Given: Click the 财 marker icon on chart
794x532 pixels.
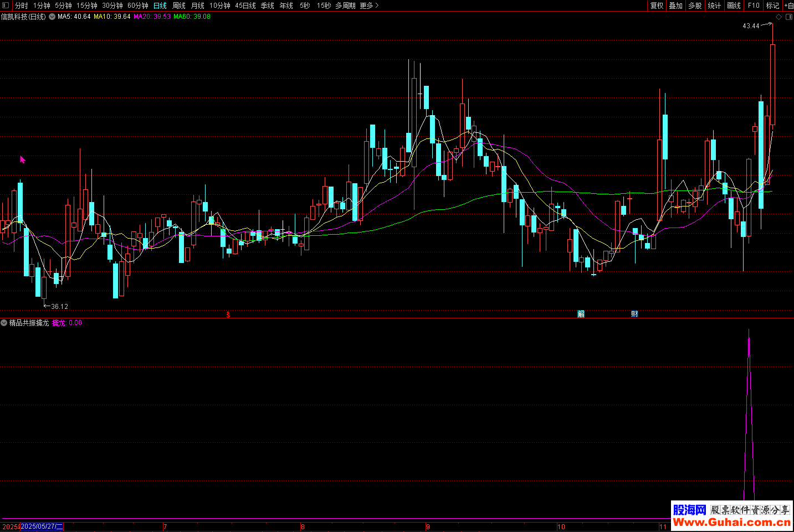Looking at the screenshot, I should tap(634, 314).
